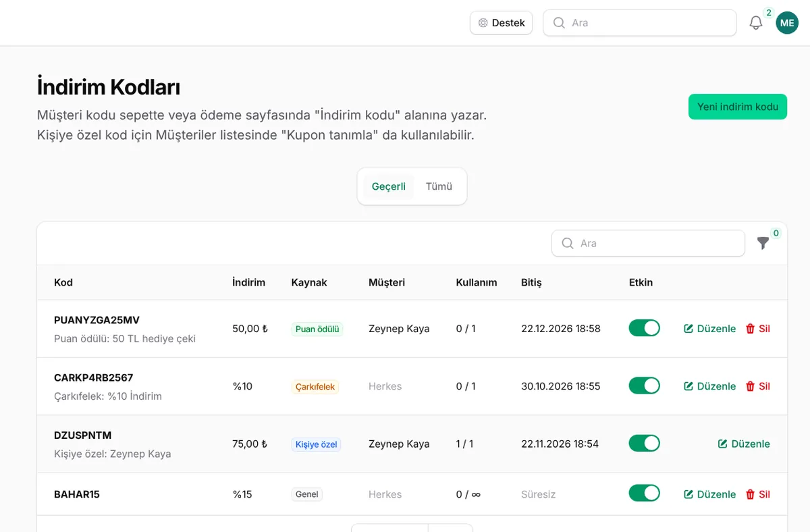810x532 pixels.
Task: Click the 0 / ∞ usage cell
Action: click(x=468, y=494)
